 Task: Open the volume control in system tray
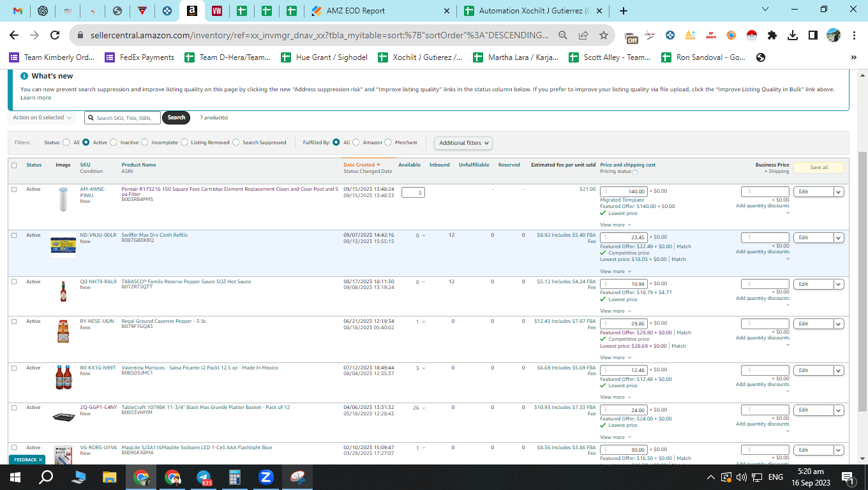(x=741, y=477)
